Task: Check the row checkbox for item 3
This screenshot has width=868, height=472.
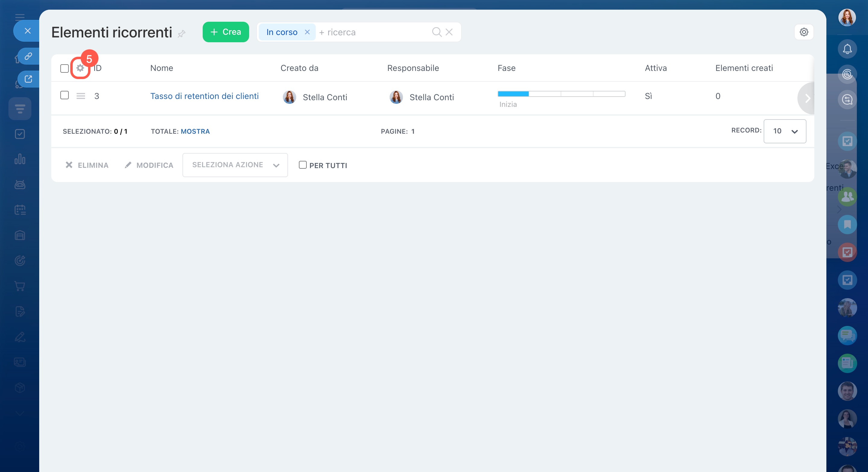Action: pyautogui.click(x=64, y=95)
